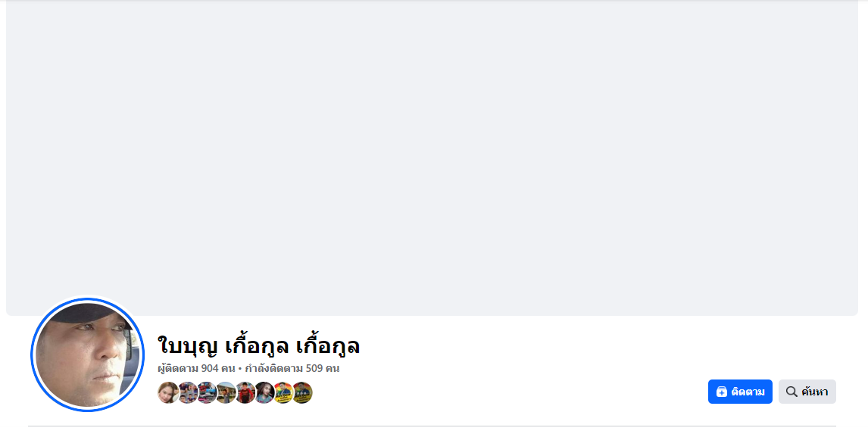Click the empty gray cover photo area
The width and height of the screenshot is (868, 431).
pos(432,158)
